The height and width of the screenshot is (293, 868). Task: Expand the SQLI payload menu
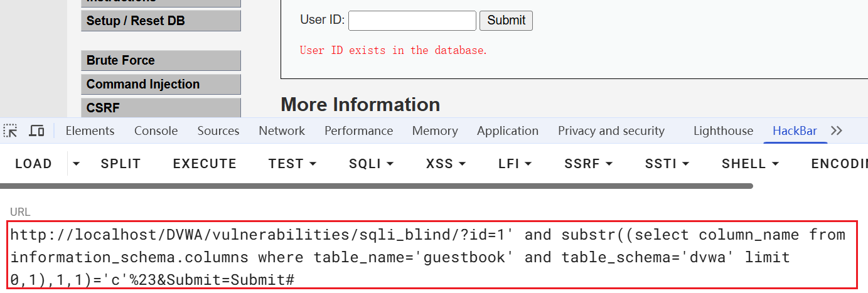click(x=371, y=164)
